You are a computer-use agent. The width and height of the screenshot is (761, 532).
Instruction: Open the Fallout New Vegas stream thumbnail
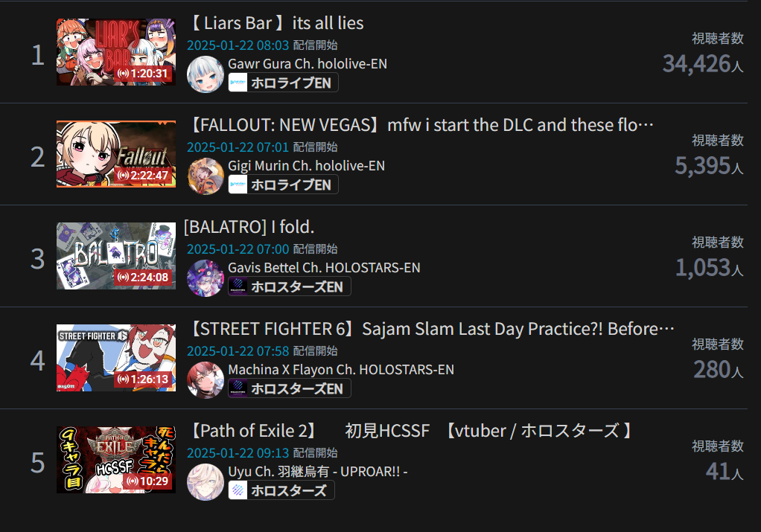[x=116, y=154]
